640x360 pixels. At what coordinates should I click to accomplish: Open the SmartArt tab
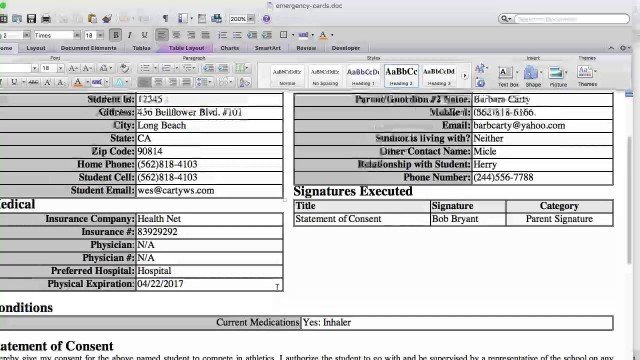coord(268,48)
